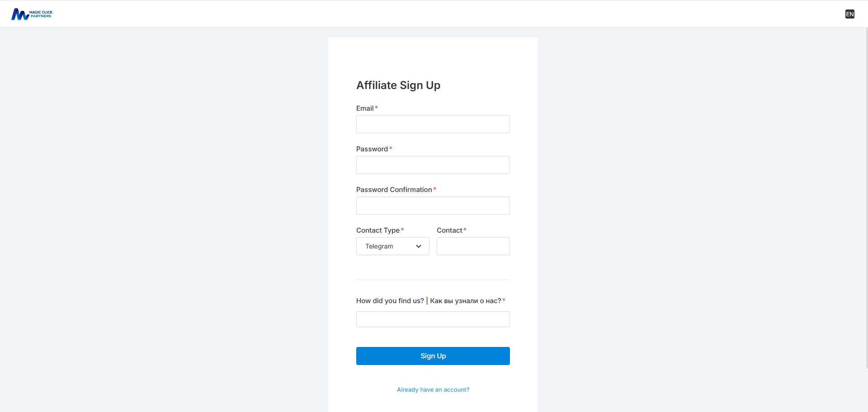
Task: Expand the contact method combo box
Action: tap(392, 246)
